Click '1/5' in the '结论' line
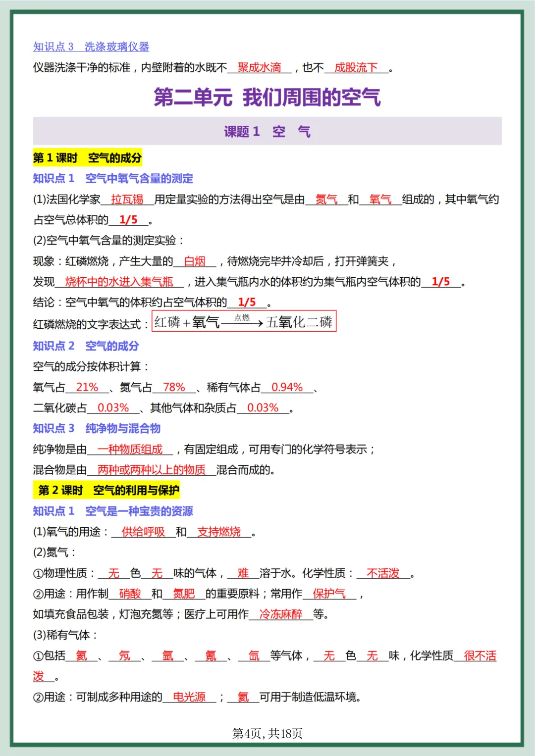 click(x=247, y=302)
